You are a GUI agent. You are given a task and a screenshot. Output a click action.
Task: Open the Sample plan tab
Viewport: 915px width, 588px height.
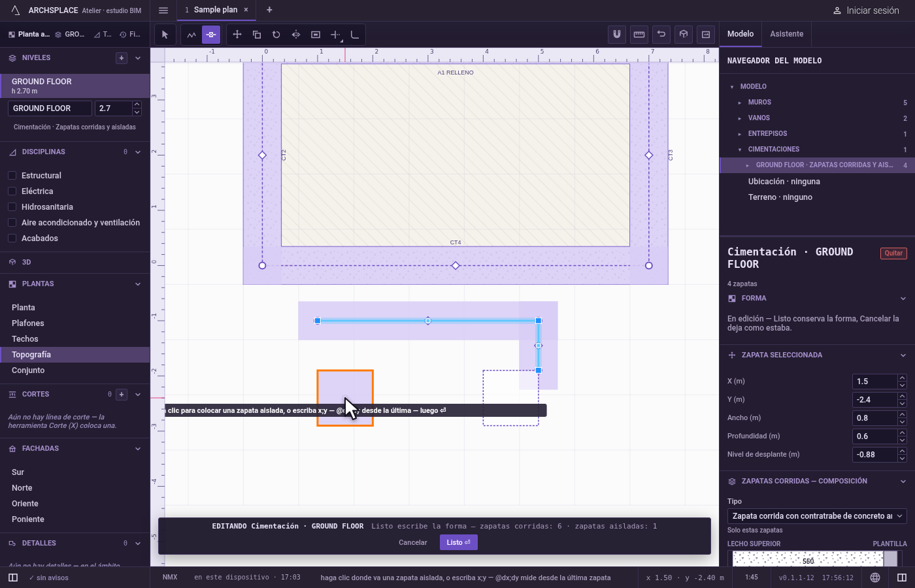pyautogui.click(x=216, y=10)
